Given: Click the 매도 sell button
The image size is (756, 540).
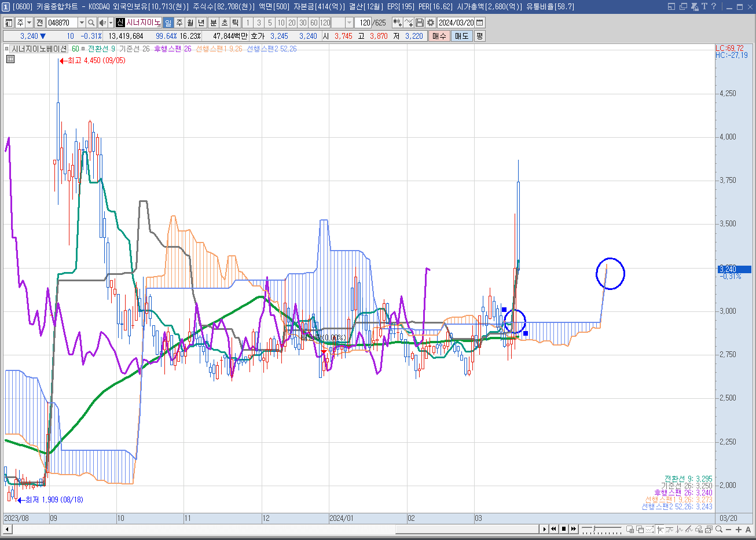Looking at the screenshot, I should 462,36.
